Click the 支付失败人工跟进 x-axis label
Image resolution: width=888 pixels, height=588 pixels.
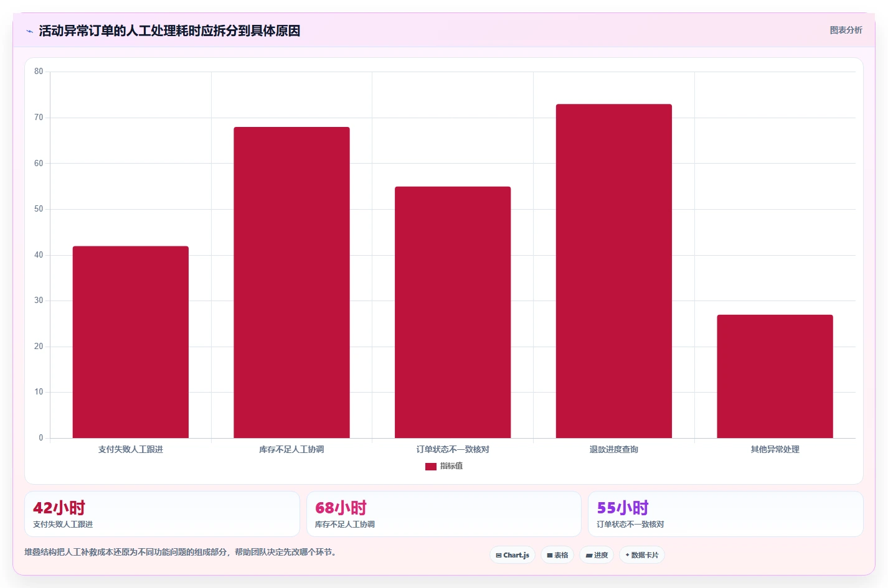coord(131,449)
